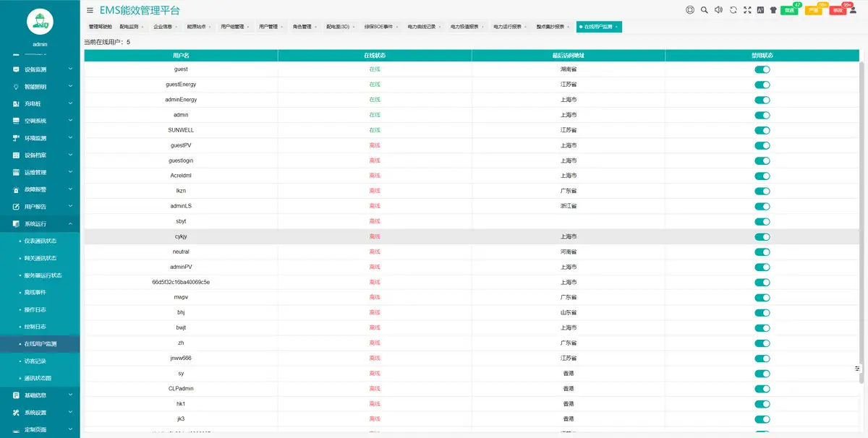868x438 pixels.
Task: Click the font size icon
Action: click(x=759, y=10)
